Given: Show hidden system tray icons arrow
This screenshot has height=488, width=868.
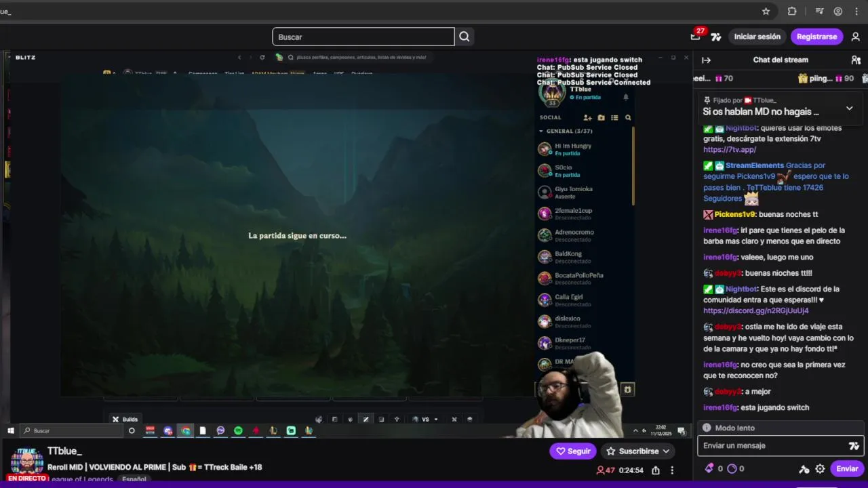Looking at the screenshot, I should (635, 431).
